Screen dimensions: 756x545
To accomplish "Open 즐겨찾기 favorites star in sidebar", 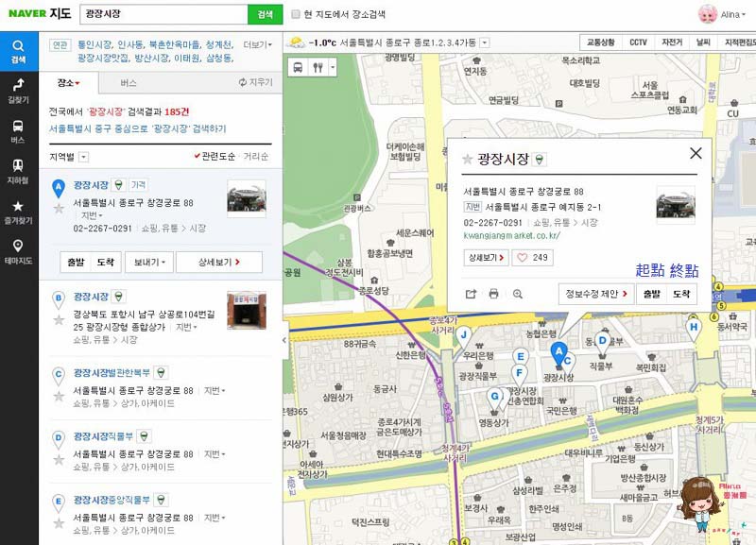I will tap(18, 212).
